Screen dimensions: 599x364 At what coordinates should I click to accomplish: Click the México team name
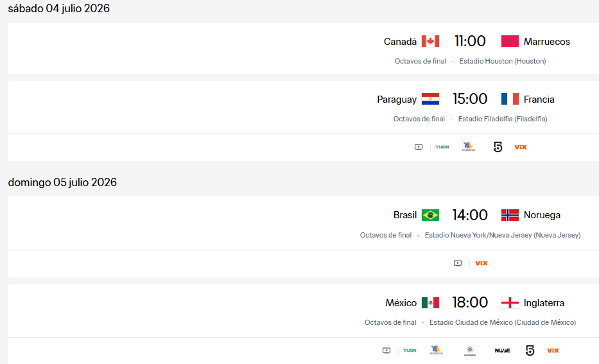[x=401, y=303]
